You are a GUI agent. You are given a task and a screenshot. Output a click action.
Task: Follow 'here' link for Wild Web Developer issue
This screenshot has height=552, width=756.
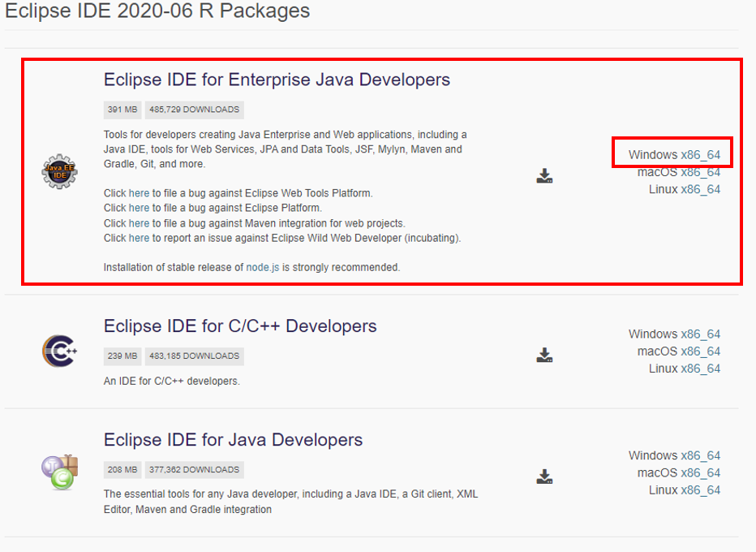[x=139, y=238]
